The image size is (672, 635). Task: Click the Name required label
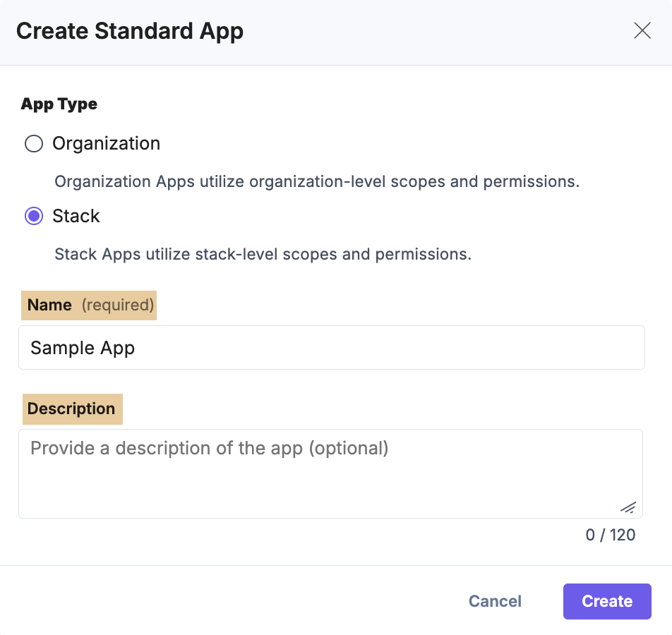coord(88,305)
